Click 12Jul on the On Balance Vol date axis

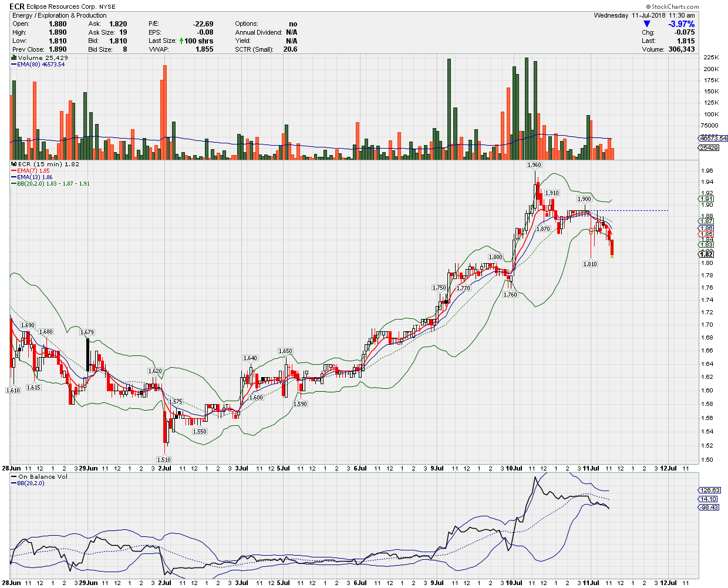point(669,583)
